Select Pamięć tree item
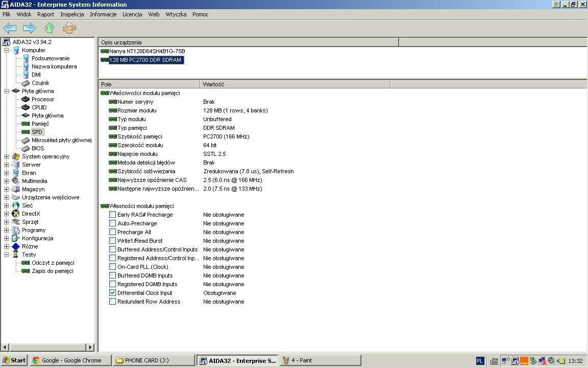 (40, 124)
